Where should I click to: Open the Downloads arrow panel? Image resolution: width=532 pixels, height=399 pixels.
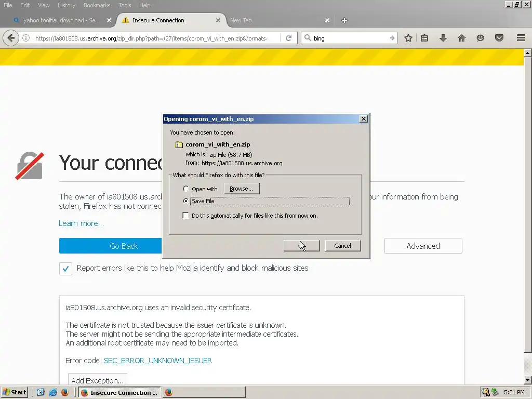pyautogui.click(x=443, y=38)
